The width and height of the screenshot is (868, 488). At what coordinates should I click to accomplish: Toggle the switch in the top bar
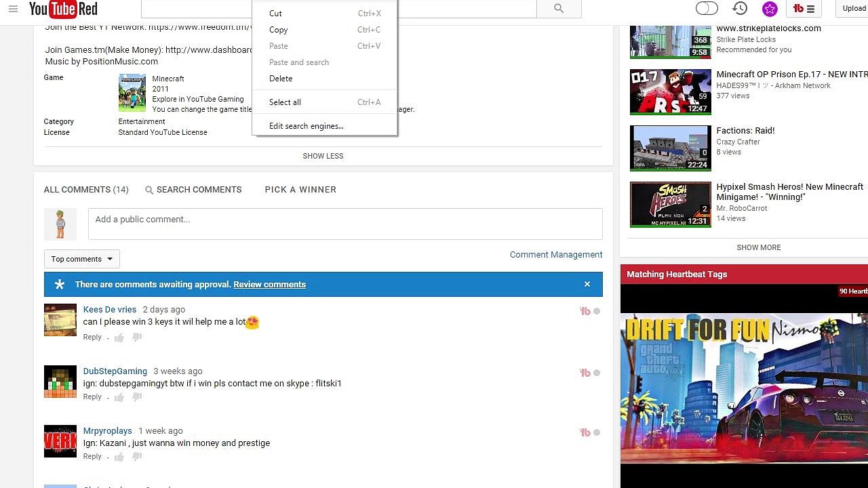coord(707,9)
